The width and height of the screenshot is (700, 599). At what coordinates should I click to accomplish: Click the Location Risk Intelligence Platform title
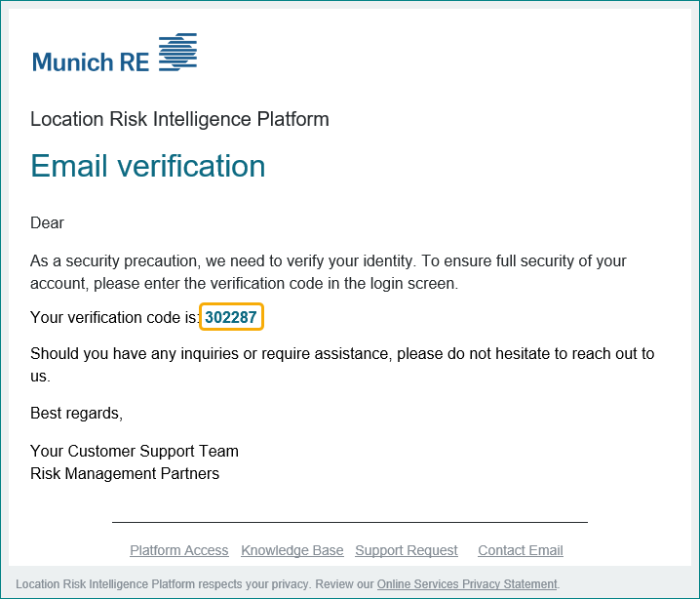coord(179,119)
